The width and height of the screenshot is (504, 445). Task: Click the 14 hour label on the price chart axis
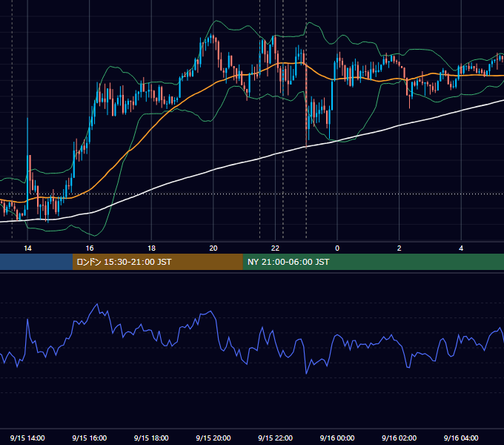[27, 248]
